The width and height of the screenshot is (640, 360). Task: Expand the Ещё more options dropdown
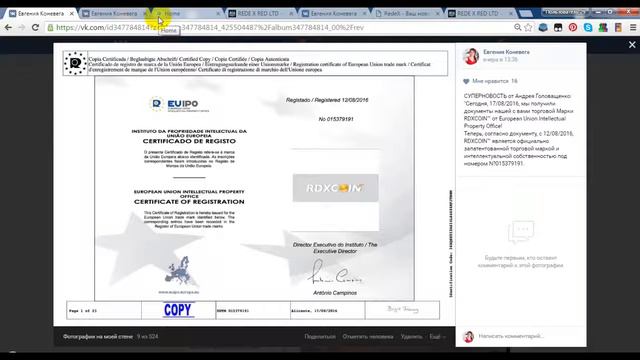(437, 337)
